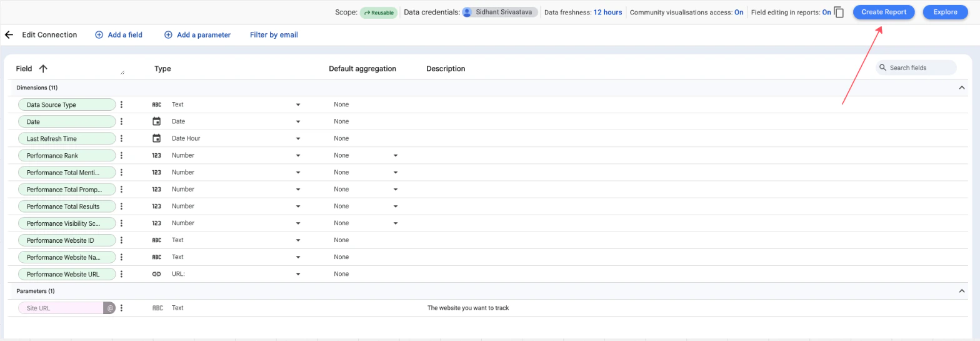The image size is (980, 341).
Task: Click the @ icon on Site URL parameter
Action: [110, 308]
